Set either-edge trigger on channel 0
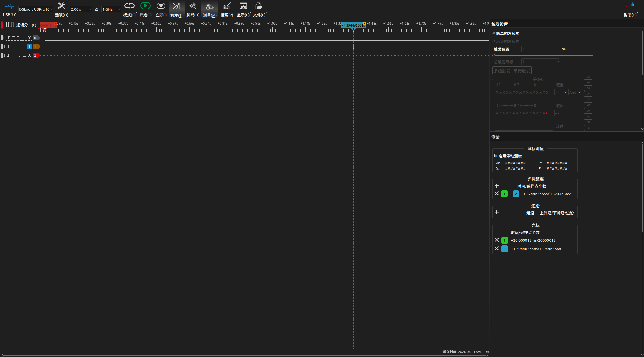The width and height of the screenshot is (644, 357). pyautogui.click(x=29, y=38)
